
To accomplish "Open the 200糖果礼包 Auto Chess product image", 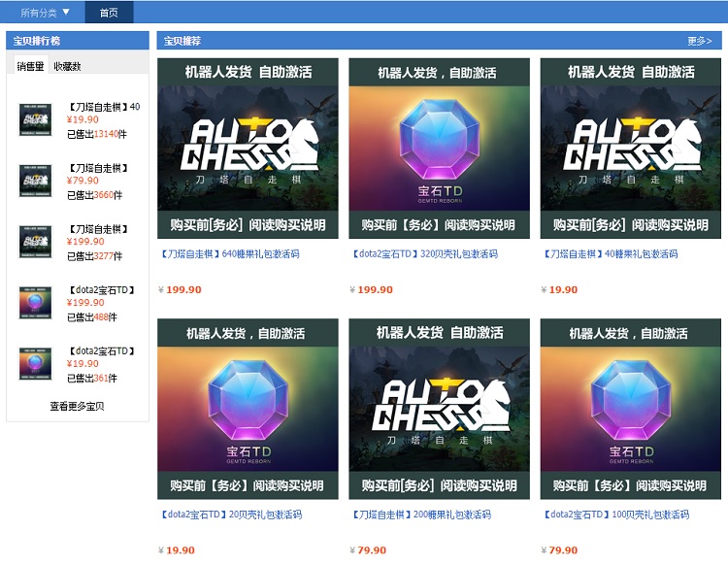I will pyautogui.click(x=439, y=409).
